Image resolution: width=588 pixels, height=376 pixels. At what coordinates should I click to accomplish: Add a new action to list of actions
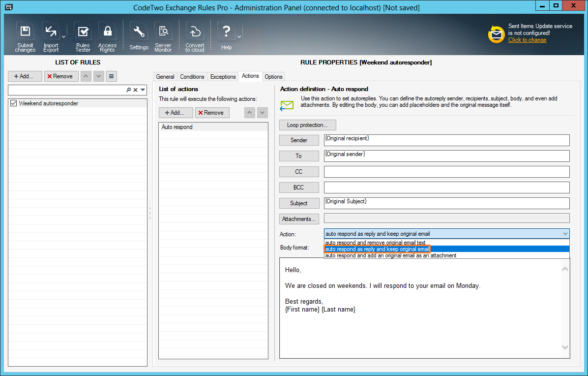[x=176, y=113]
